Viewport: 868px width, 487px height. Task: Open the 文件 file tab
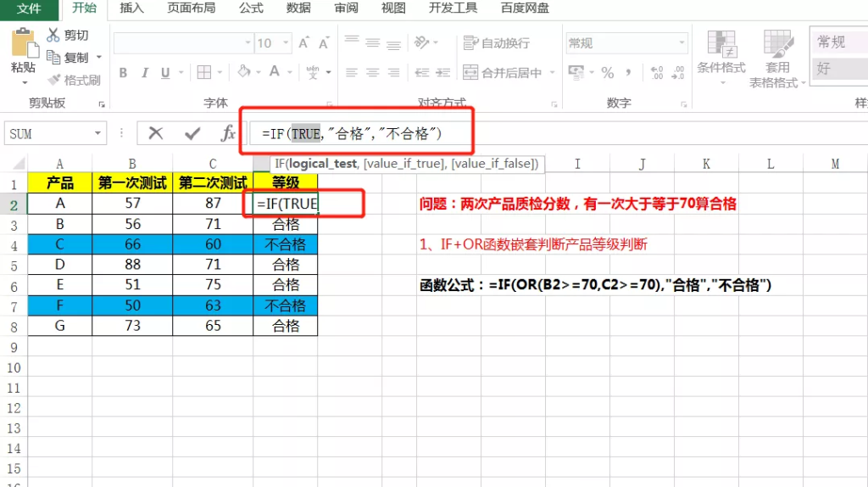click(29, 8)
